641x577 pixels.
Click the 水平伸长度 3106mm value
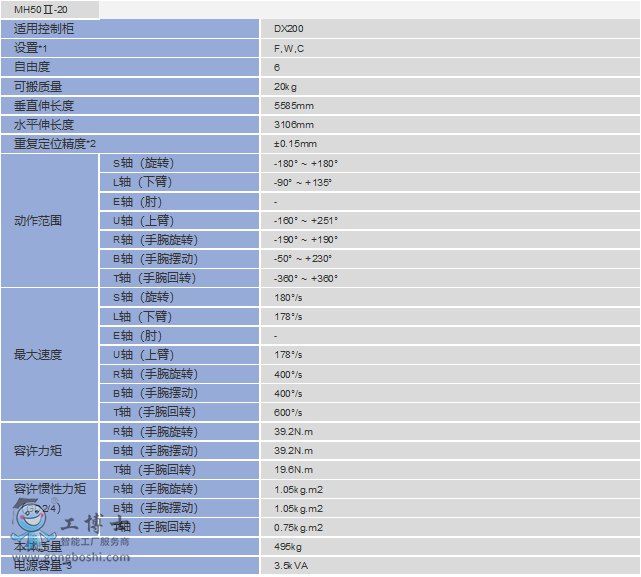pos(293,125)
